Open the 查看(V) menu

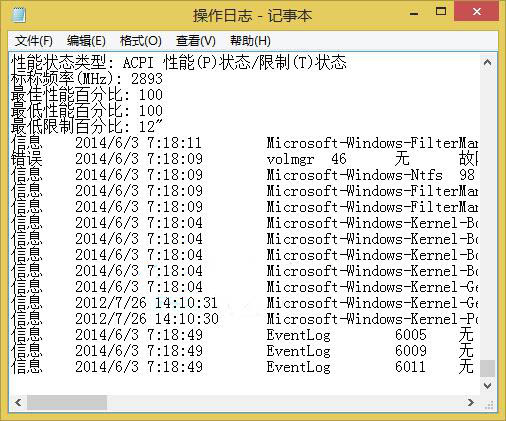coord(196,41)
